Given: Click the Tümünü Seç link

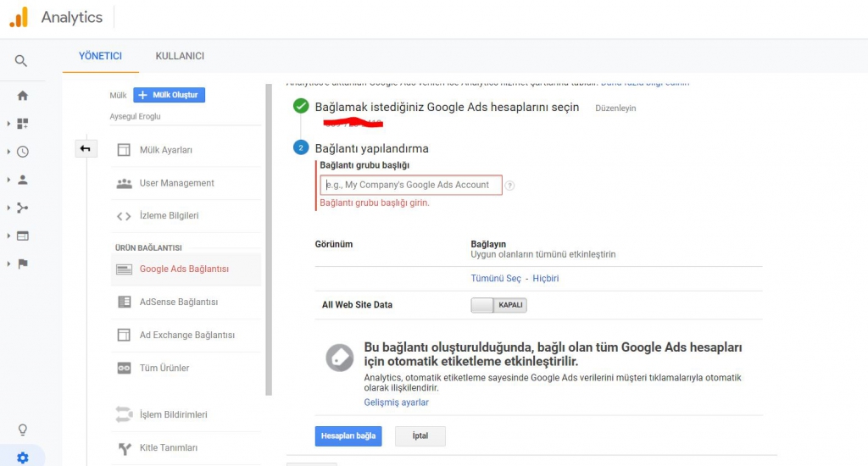Looking at the screenshot, I should [496, 279].
